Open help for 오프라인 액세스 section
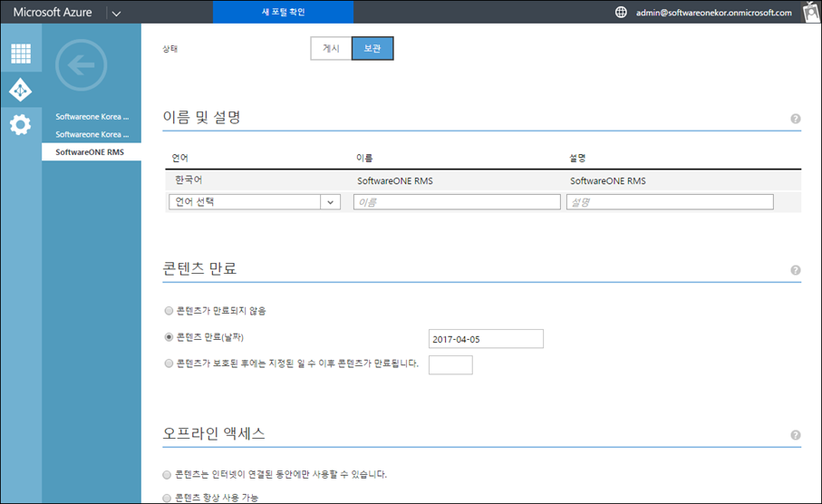 795,435
